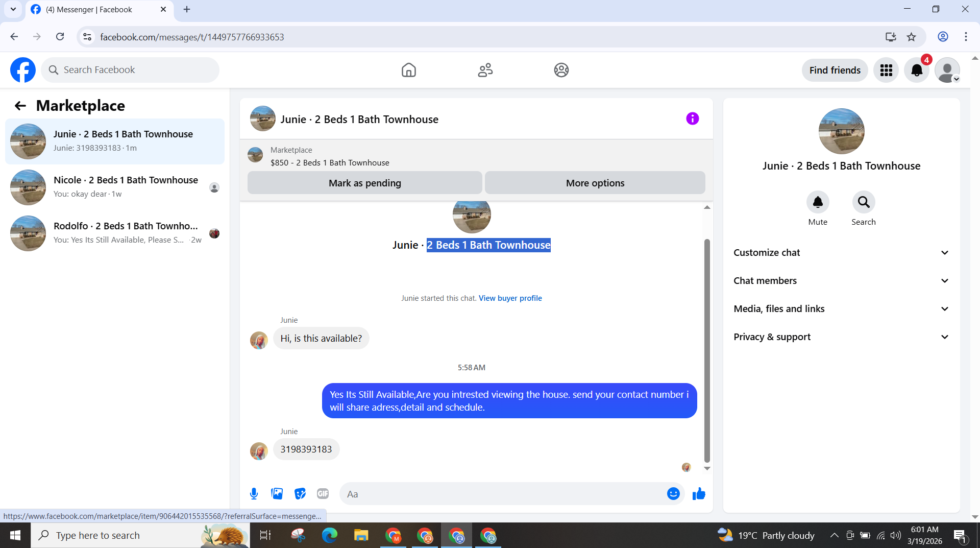The image size is (980, 548).
Task: Open the account profile avatar menu
Action: 947,70
